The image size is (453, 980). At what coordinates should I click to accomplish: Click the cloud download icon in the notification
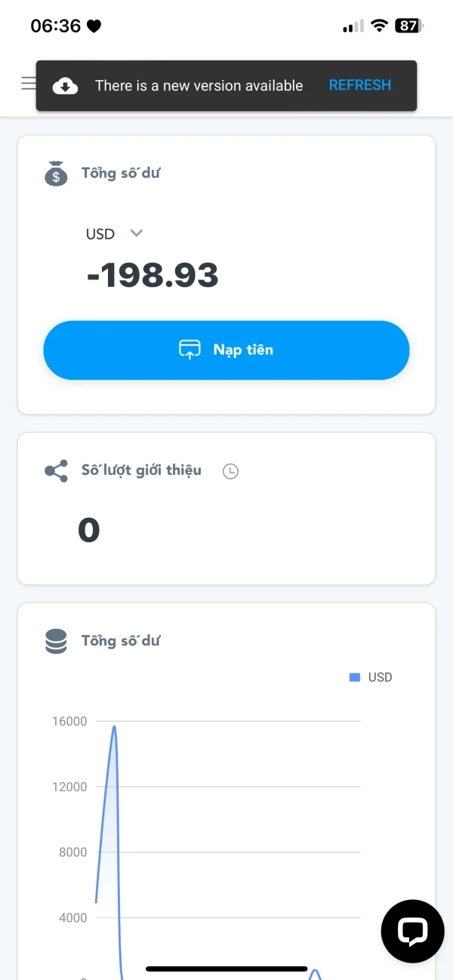point(65,86)
